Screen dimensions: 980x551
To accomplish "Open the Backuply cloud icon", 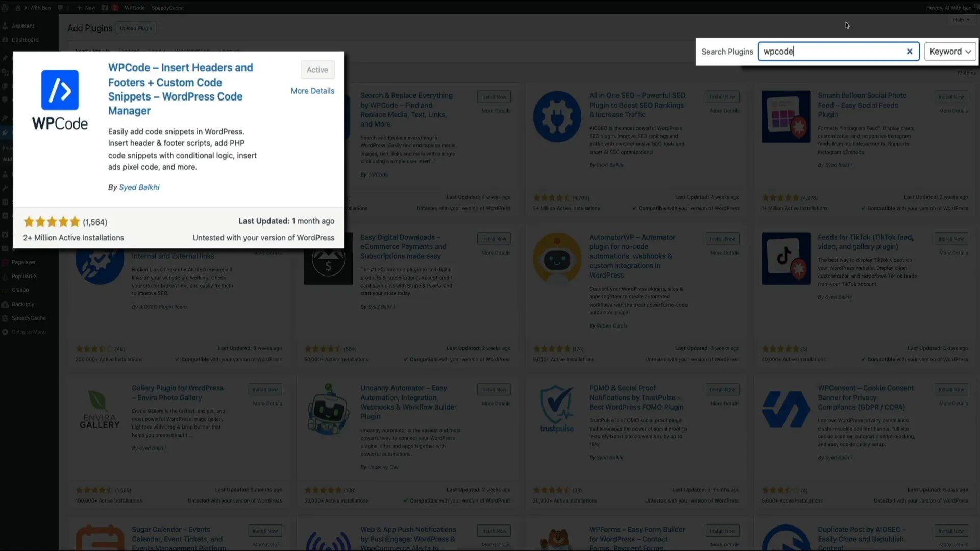I will tap(5, 304).
